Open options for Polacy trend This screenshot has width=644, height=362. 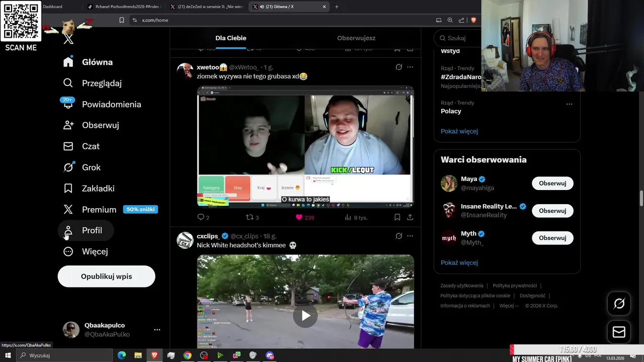tap(569, 104)
